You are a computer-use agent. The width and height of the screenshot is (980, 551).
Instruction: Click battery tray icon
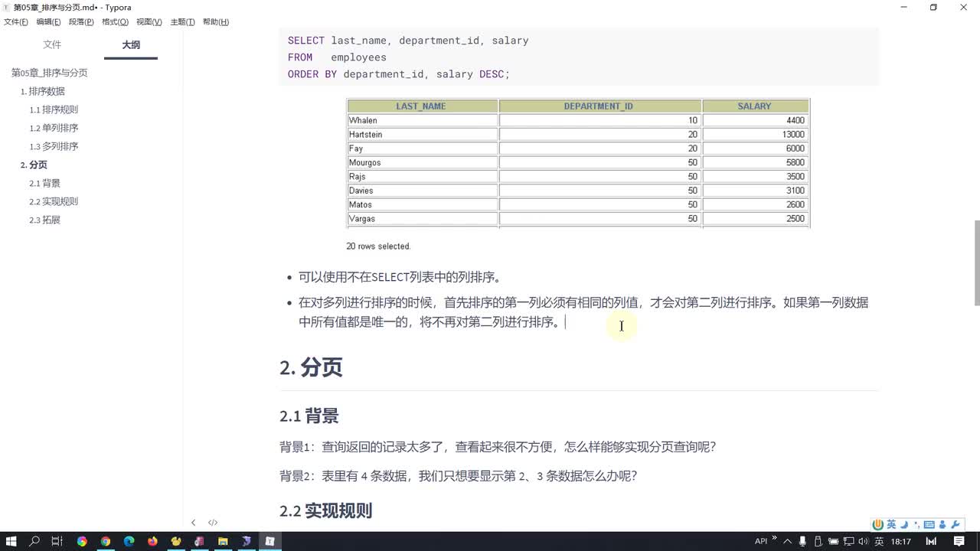tap(833, 541)
